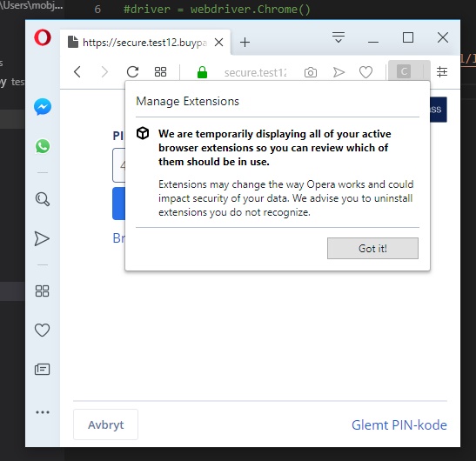The height and width of the screenshot is (461, 476).
Task: Open Easy Setup sliders icon
Action: click(x=442, y=72)
